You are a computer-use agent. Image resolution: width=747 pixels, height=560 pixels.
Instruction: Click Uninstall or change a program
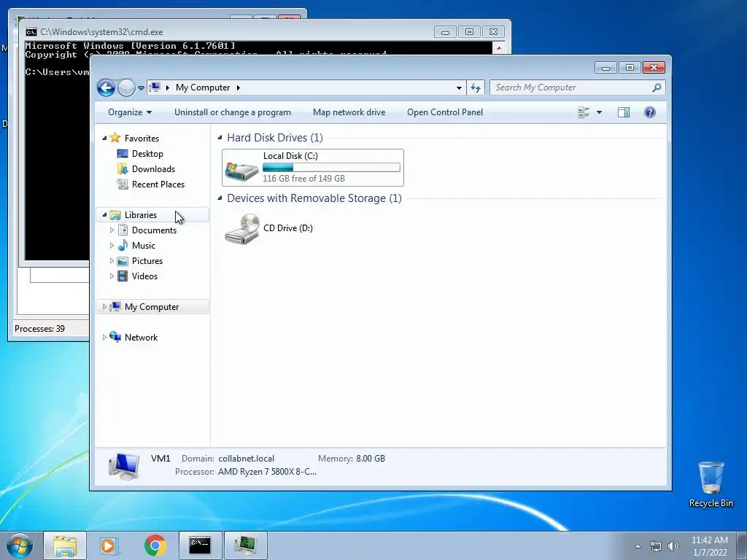coord(233,112)
